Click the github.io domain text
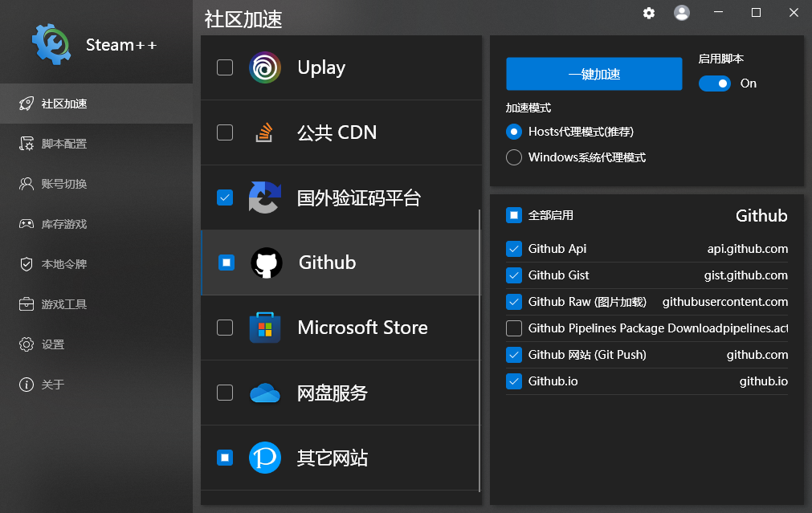 pyautogui.click(x=763, y=381)
